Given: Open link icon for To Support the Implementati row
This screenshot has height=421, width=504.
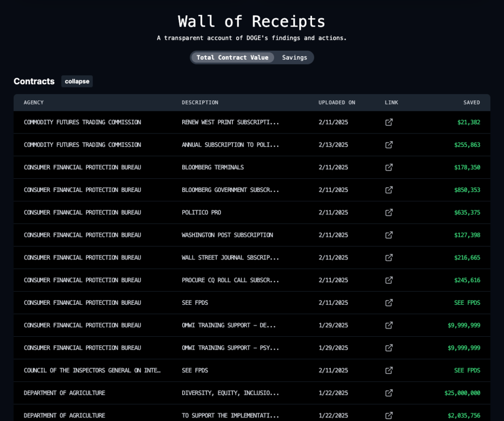Looking at the screenshot, I should tap(389, 415).
